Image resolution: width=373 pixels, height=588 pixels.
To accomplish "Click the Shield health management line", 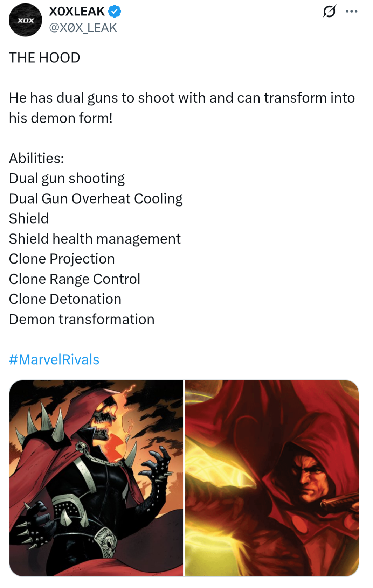I will [95, 239].
